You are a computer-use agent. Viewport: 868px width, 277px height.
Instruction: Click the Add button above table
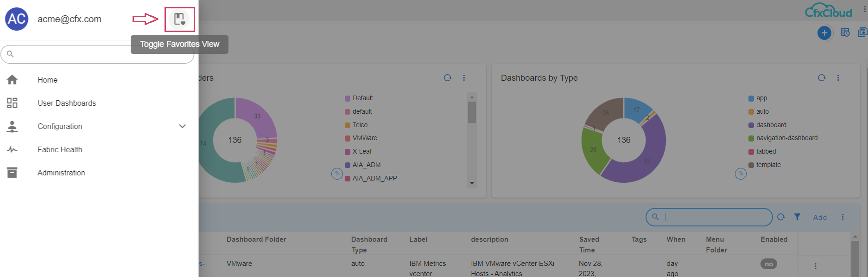tap(819, 217)
